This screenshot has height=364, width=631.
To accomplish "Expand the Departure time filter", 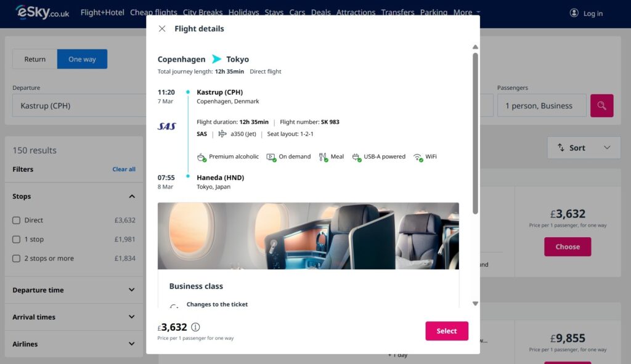I will point(131,289).
